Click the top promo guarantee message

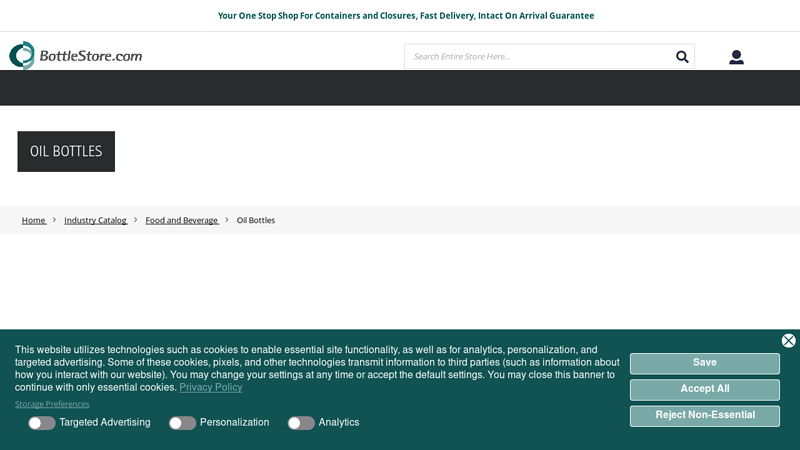click(406, 16)
